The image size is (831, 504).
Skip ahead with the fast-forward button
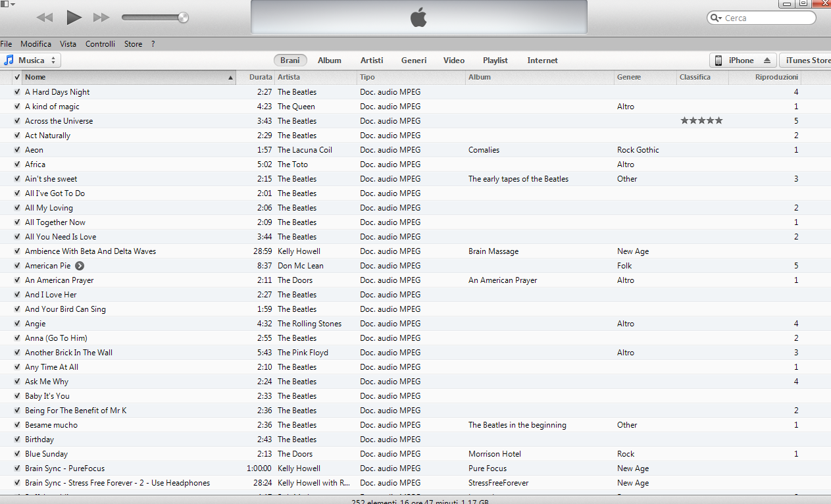pyautogui.click(x=101, y=18)
